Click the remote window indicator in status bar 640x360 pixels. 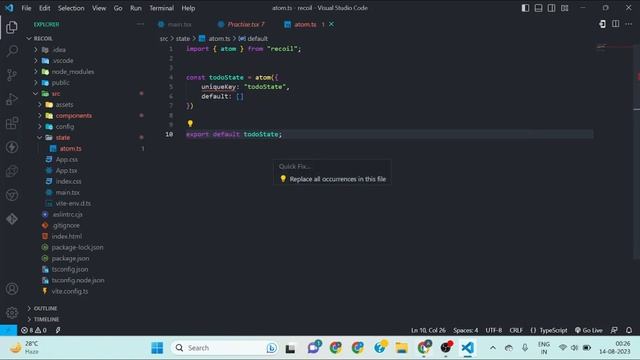pos(8,330)
